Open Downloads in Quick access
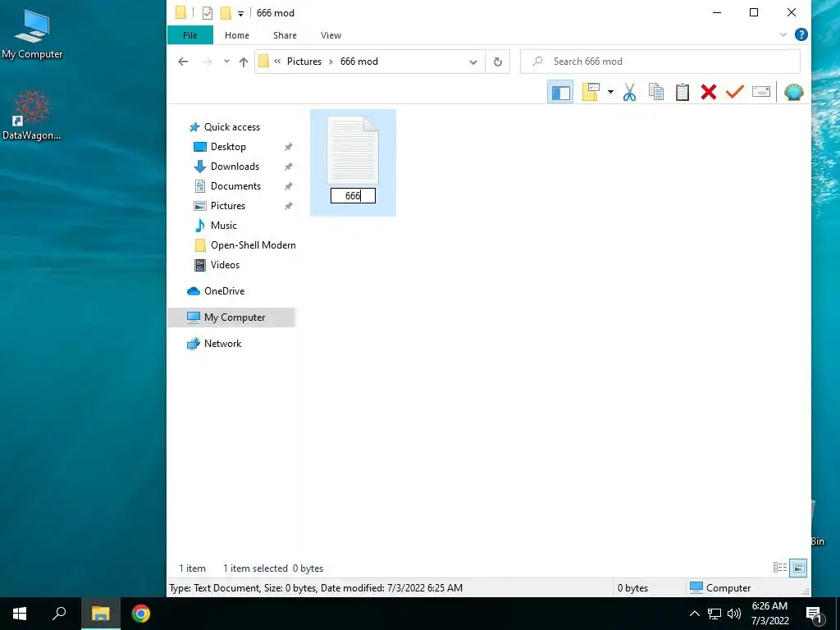This screenshot has height=630, width=840. click(x=235, y=167)
